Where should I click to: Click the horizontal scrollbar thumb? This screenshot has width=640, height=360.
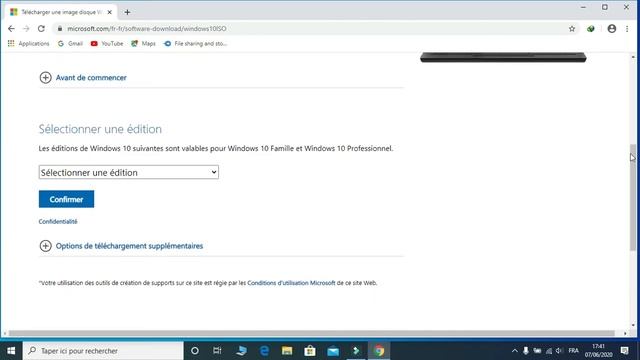click(x=312, y=333)
